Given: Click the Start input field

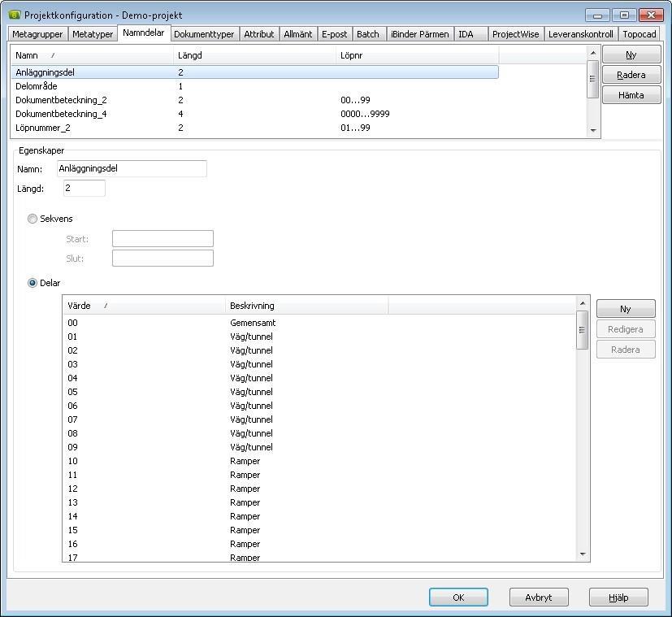Looking at the screenshot, I should coord(163,238).
